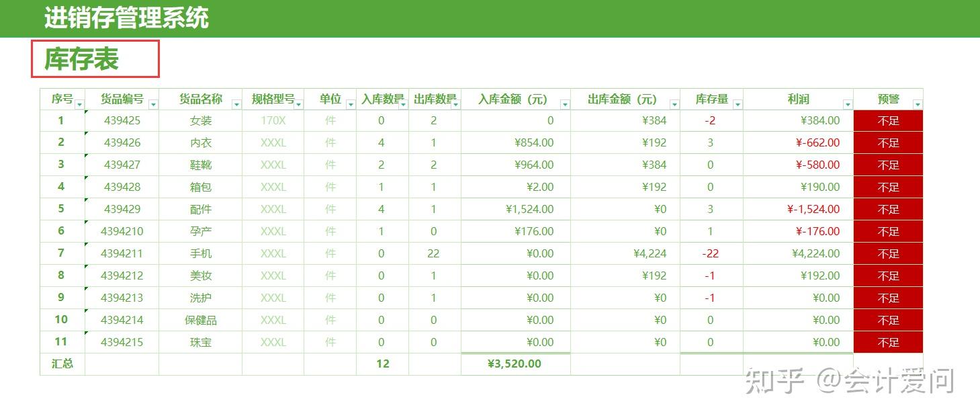Click the product name 内衣
Image resolution: width=980 pixels, height=420 pixels.
point(201,142)
